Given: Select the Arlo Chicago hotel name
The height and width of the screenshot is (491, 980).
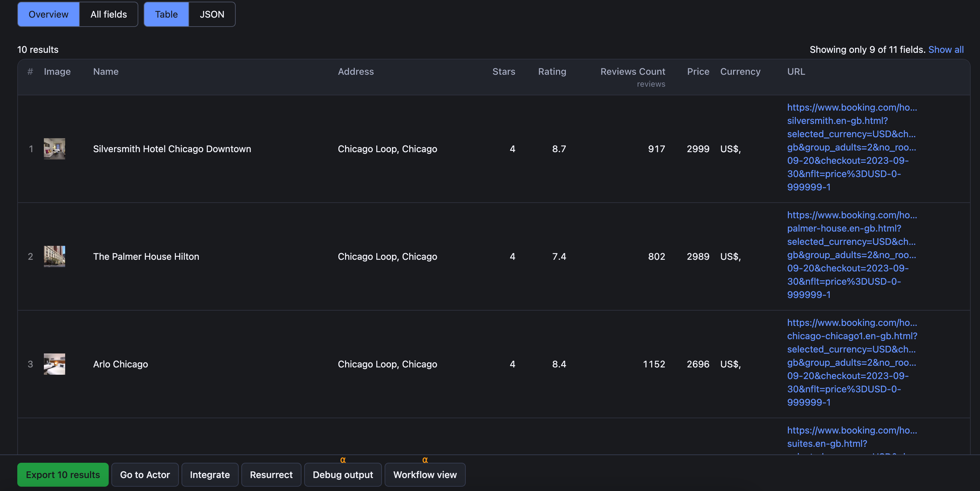Looking at the screenshot, I should 120,364.
